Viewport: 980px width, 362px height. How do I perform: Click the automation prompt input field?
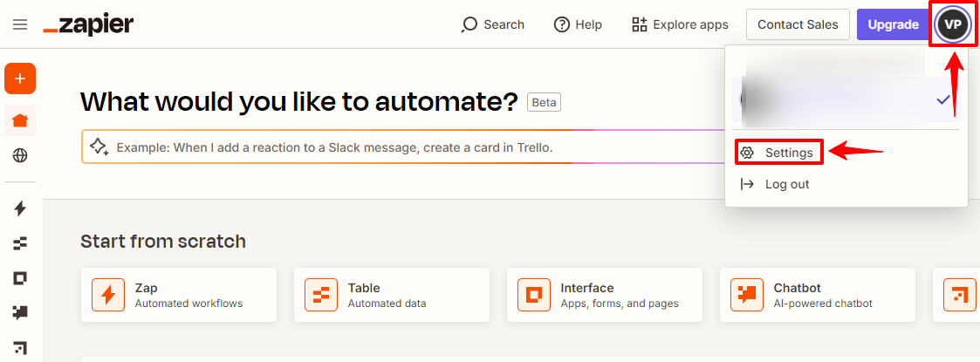[x=403, y=147]
